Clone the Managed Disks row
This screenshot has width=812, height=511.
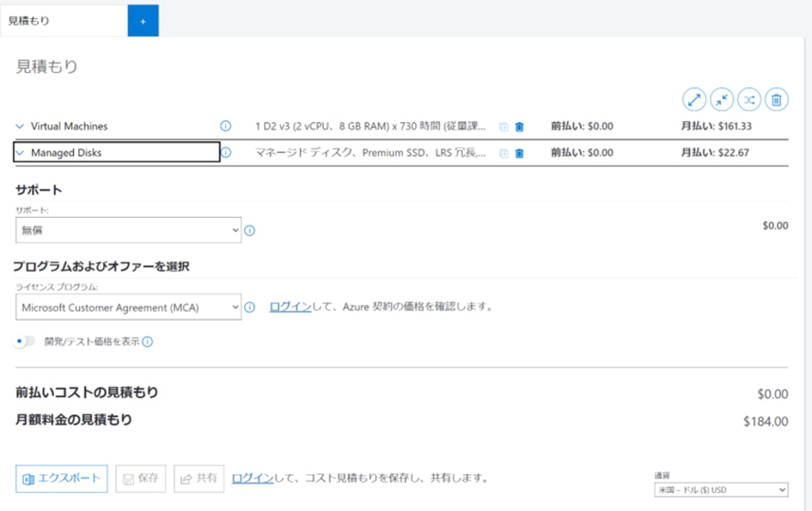(x=504, y=153)
